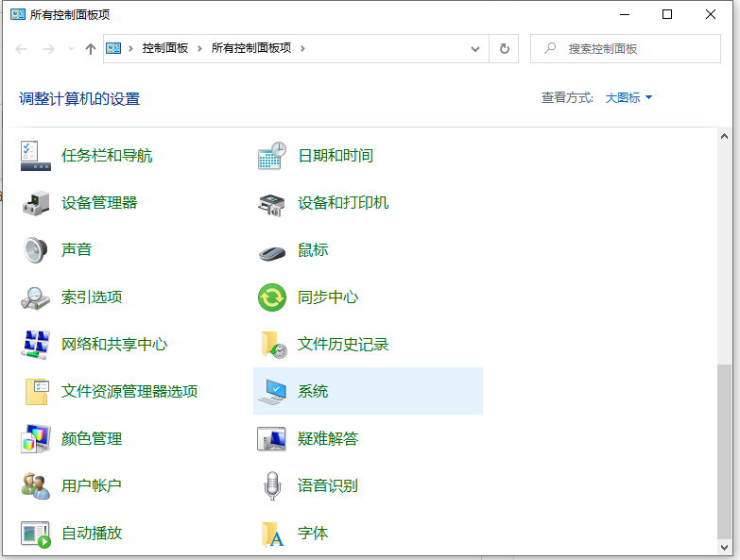Click the 设备和打印机 link
Image resolution: width=740 pixels, height=560 pixels.
[x=343, y=203]
